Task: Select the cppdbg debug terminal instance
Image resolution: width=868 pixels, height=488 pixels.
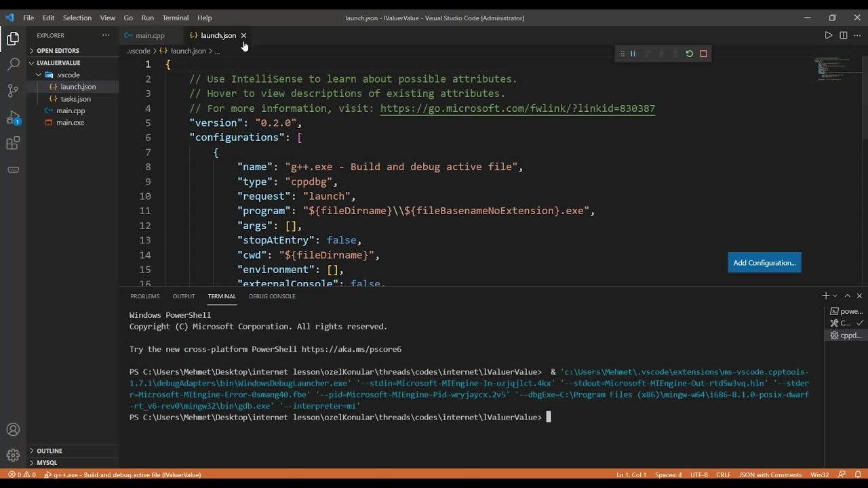Action: click(846, 335)
